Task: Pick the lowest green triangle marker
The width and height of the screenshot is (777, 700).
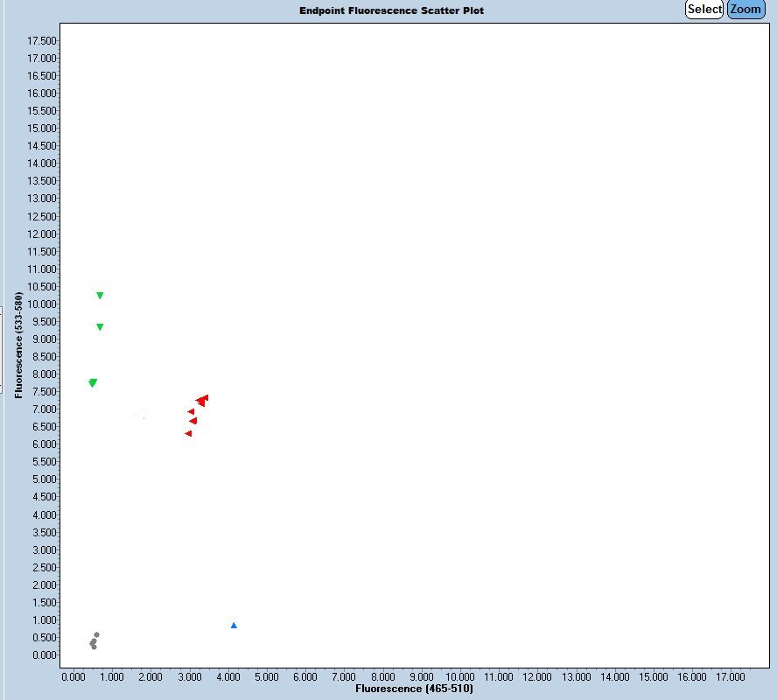Action: pos(93,382)
